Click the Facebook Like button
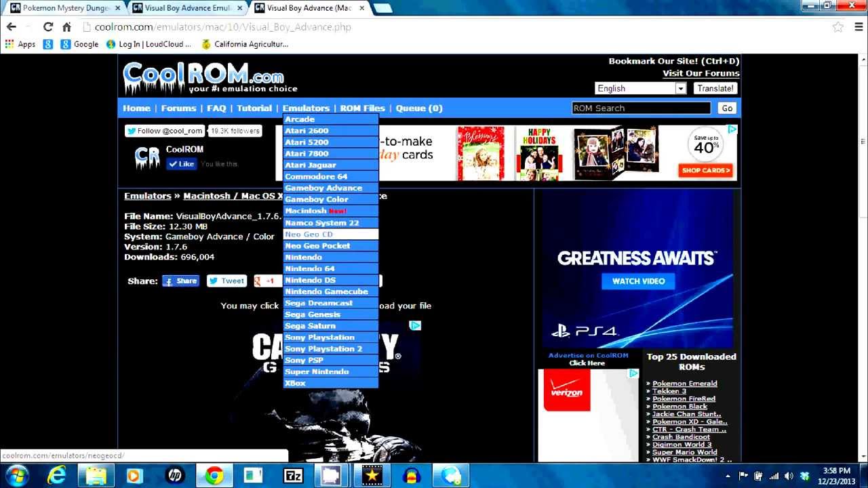This screenshot has width=868, height=488. click(x=182, y=164)
